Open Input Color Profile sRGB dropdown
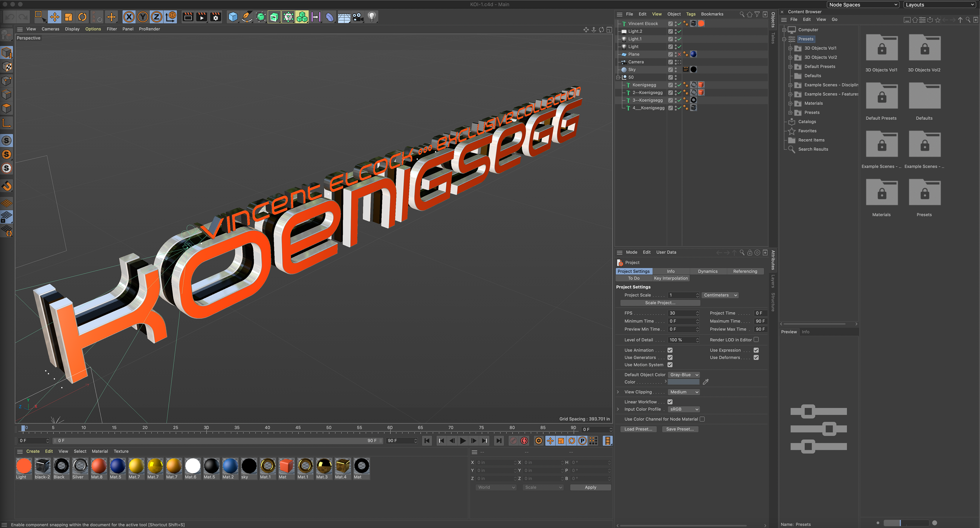This screenshot has width=980, height=528. point(684,409)
